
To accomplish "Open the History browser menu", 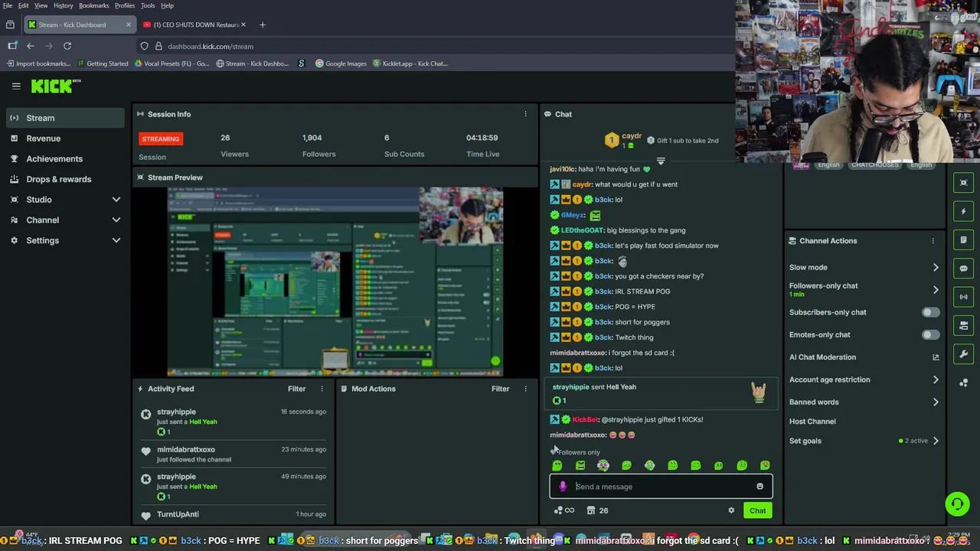I will [x=63, y=5].
